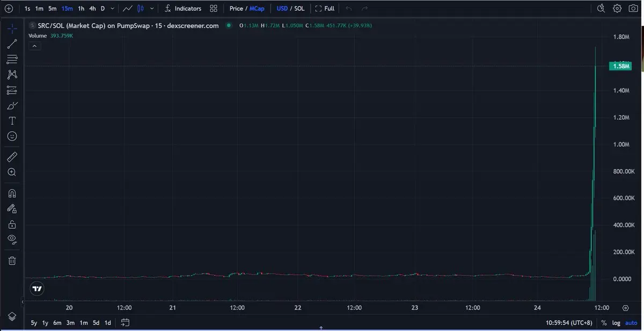Activate the zoom in tool
This screenshot has height=331, width=644.
coord(12,172)
